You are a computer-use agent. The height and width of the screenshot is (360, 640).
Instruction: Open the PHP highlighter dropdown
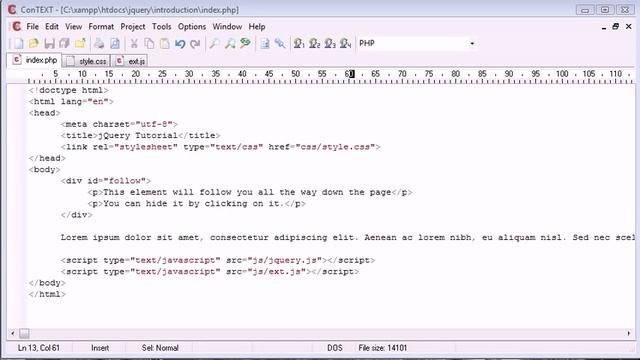[x=472, y=43]
